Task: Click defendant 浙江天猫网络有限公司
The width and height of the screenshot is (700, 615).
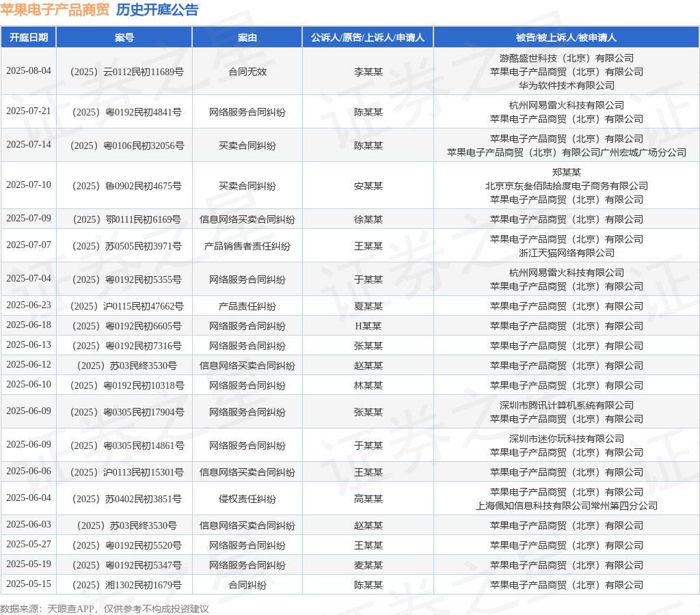Action: coord(566,253)
